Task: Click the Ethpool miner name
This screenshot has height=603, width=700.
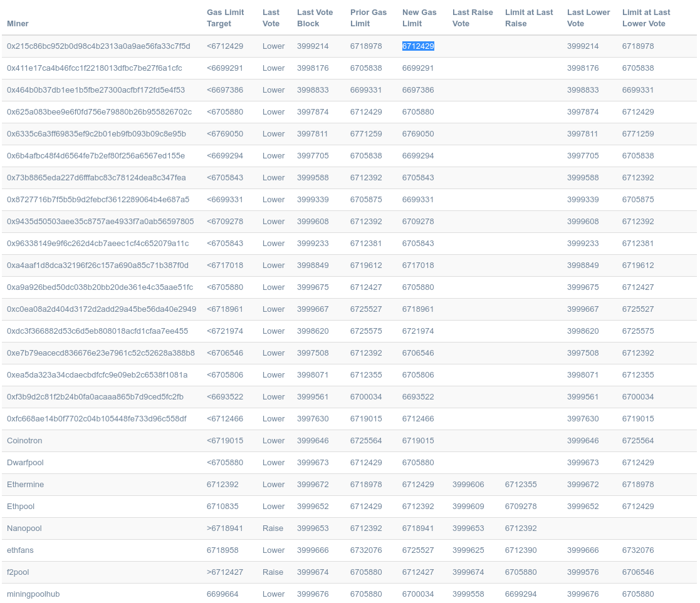Action: click(21, 506)
